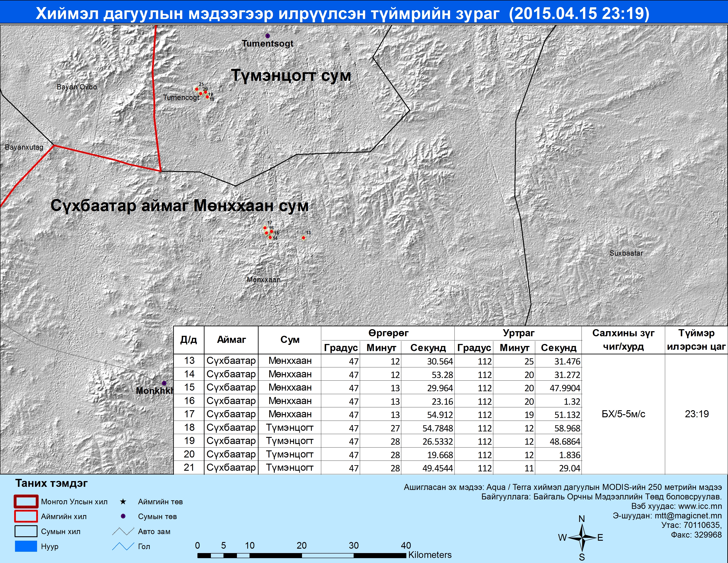Viewport: 728px width, 563px height.
Task: Click the dark red Монгол Улсын хил legend swatch
Action: (26, 502)
